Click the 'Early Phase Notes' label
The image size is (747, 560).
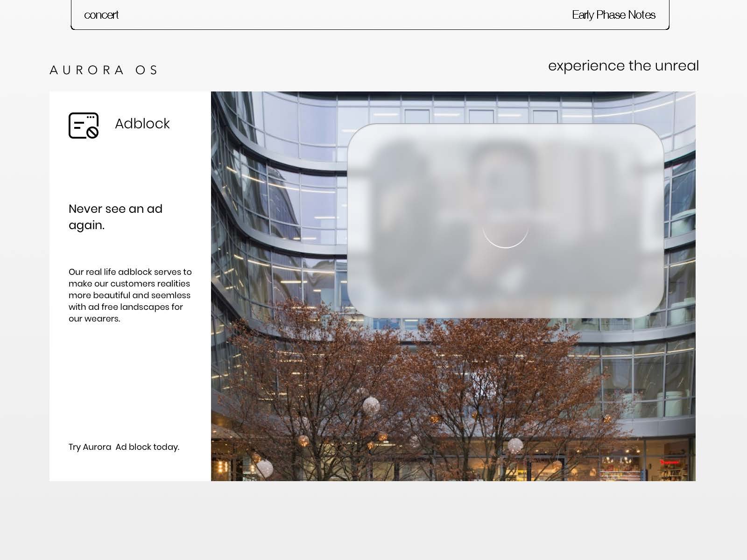(613, 15)
